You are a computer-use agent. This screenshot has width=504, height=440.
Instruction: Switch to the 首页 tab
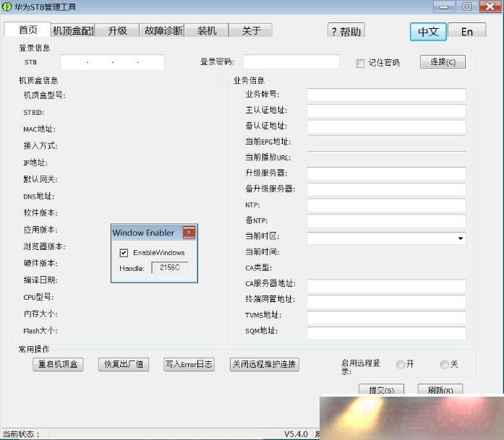(27, 30)
